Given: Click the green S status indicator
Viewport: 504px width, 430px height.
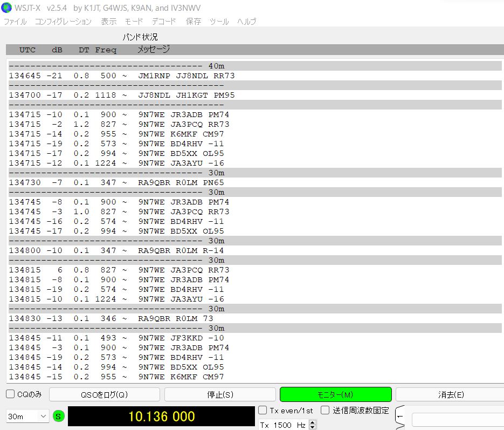Looking at the screenshot, I should [58, 416].
